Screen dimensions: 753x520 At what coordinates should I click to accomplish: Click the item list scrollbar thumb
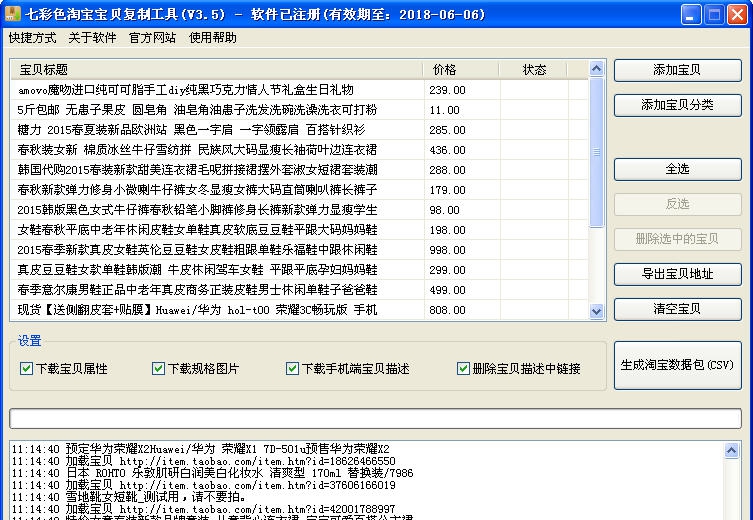[596, 152]
